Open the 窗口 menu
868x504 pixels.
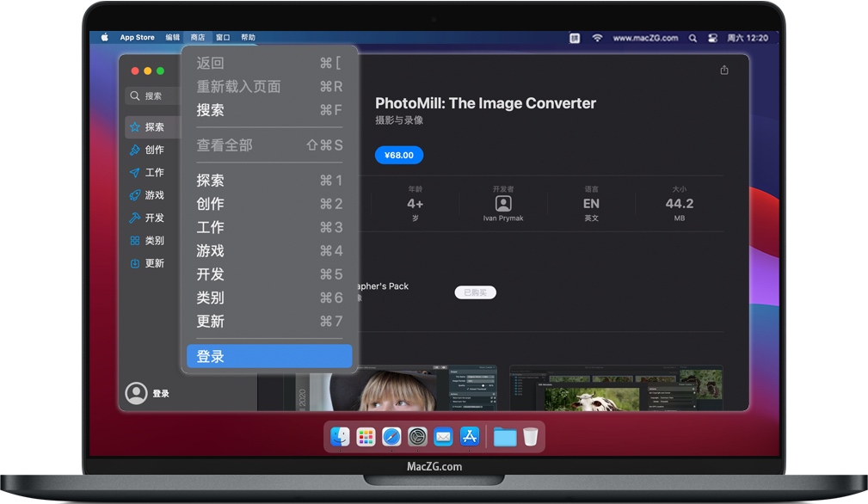[x=223, y=38]
